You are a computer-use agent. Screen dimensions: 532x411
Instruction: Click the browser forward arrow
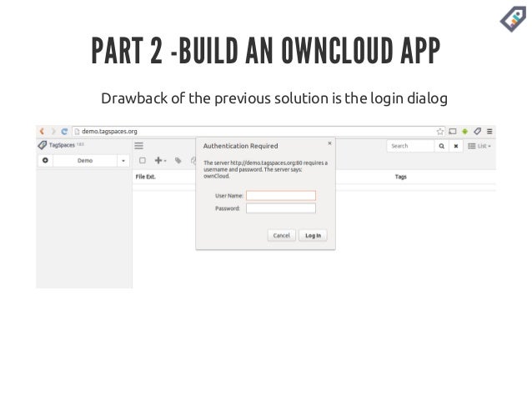[x=53, y=131]
